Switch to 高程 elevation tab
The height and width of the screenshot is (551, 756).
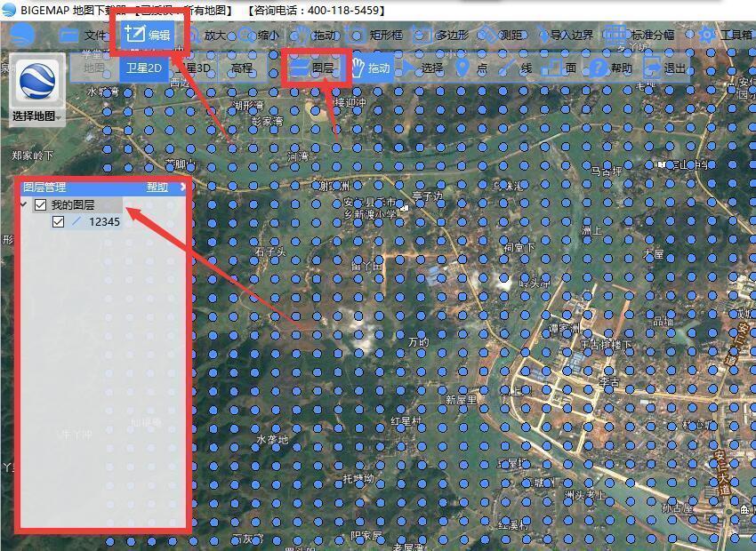click(x=242, y=68)
